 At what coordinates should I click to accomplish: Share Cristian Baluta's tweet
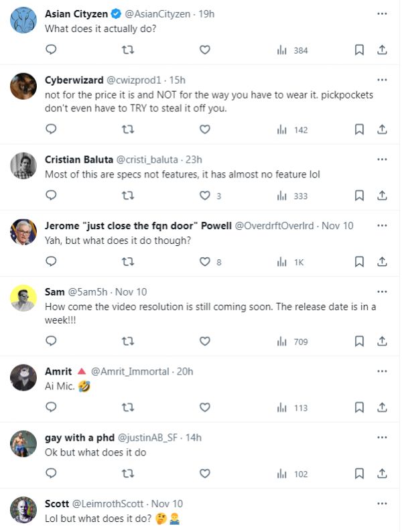pyautogui.click(x=382, y=196)
